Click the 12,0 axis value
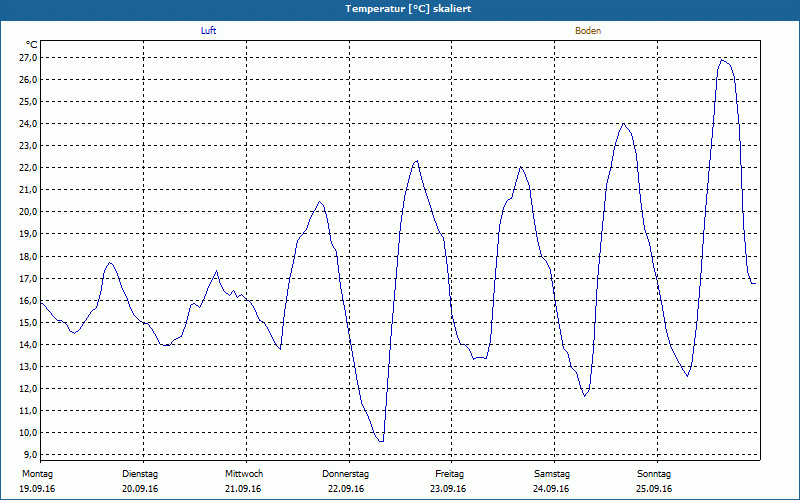The image size is (800, 500). pos(28,388)
